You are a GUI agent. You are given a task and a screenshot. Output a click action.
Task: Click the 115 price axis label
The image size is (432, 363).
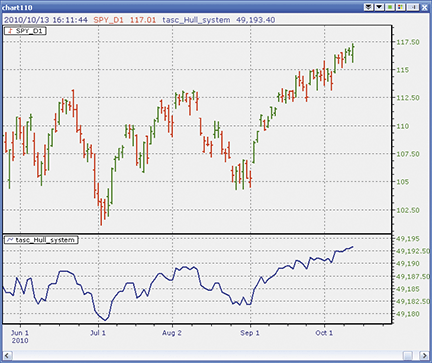tap(403, 70)
